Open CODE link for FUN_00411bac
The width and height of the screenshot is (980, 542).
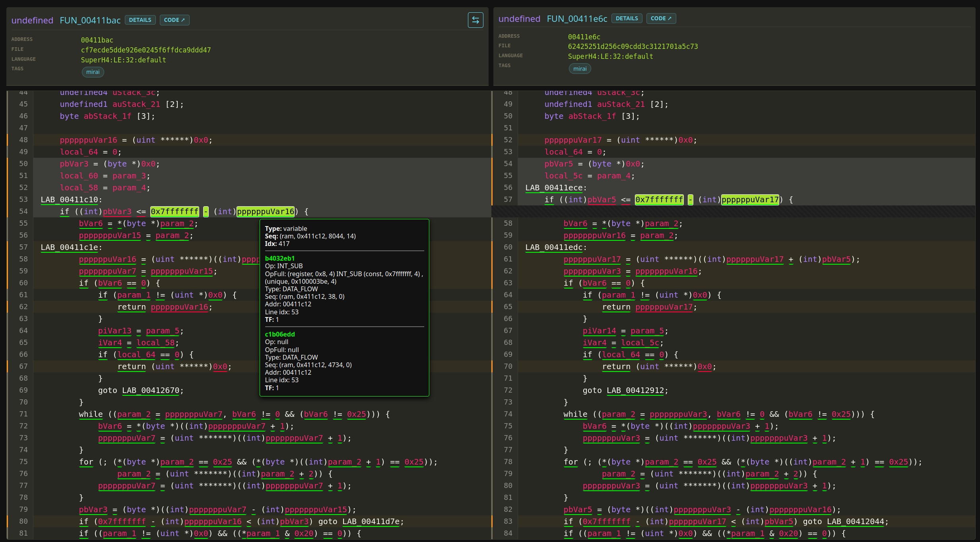point(174,20)
